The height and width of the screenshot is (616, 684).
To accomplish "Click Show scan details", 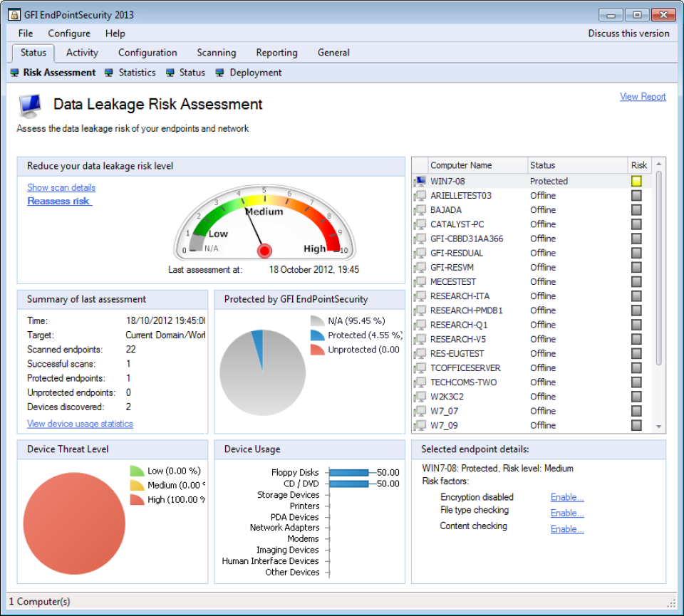I will (61, 187).
